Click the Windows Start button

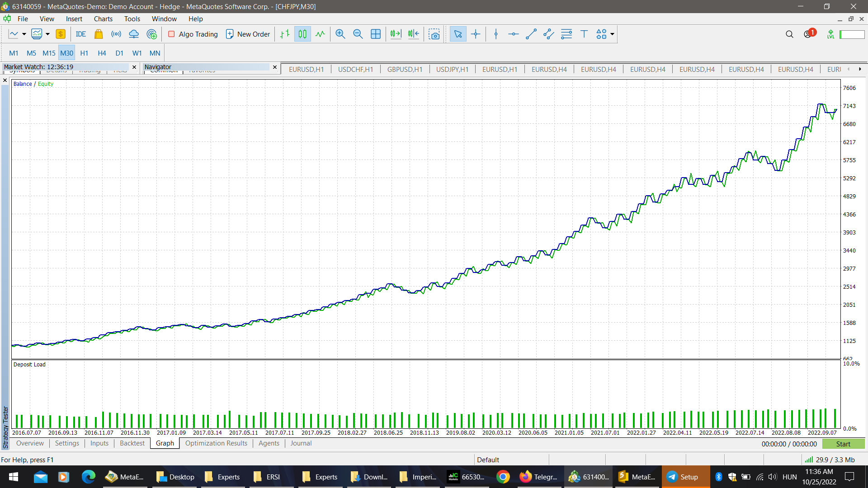pos(13,477)
